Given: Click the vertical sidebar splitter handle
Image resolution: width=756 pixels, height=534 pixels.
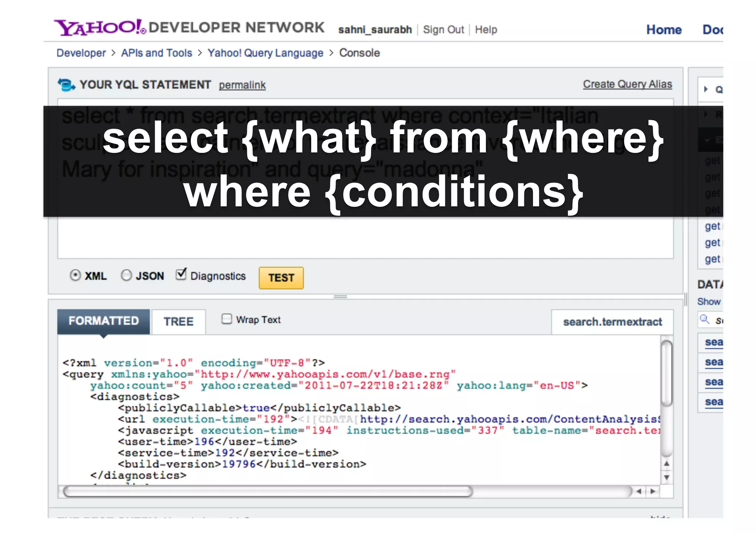Looking at the screenshot, I should click(x=686, y=299).
